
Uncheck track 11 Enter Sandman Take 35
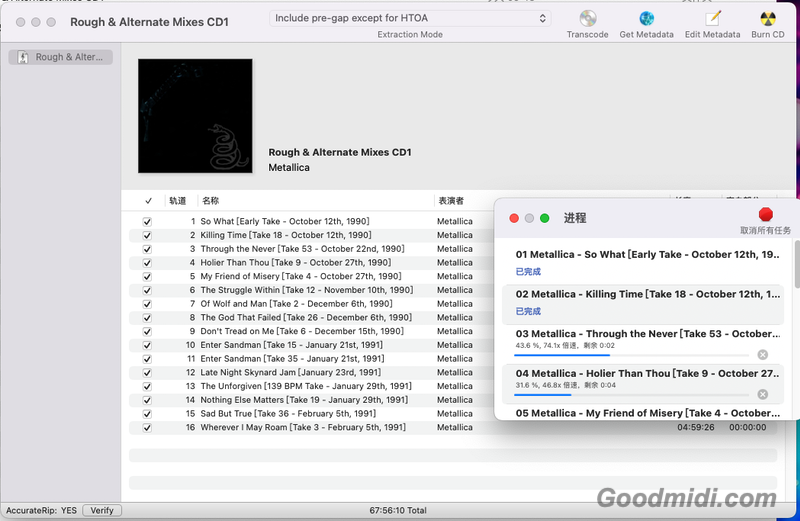pos(147,359)
